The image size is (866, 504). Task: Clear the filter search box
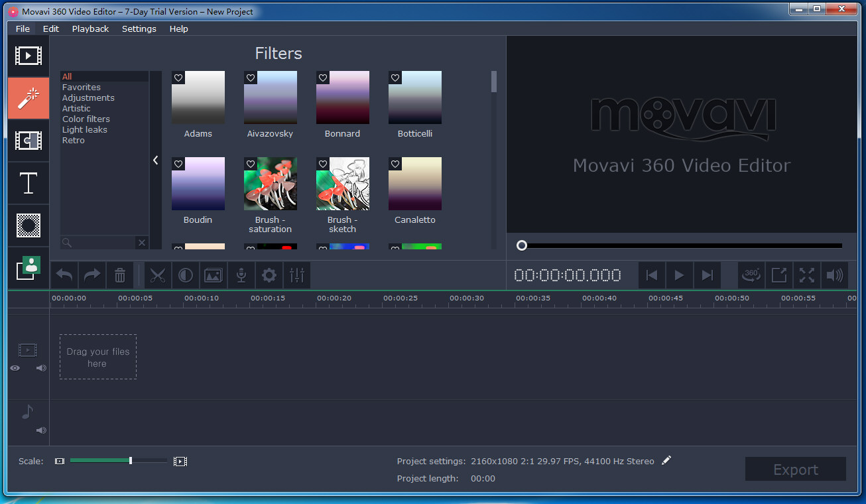[x=141, y=243]
